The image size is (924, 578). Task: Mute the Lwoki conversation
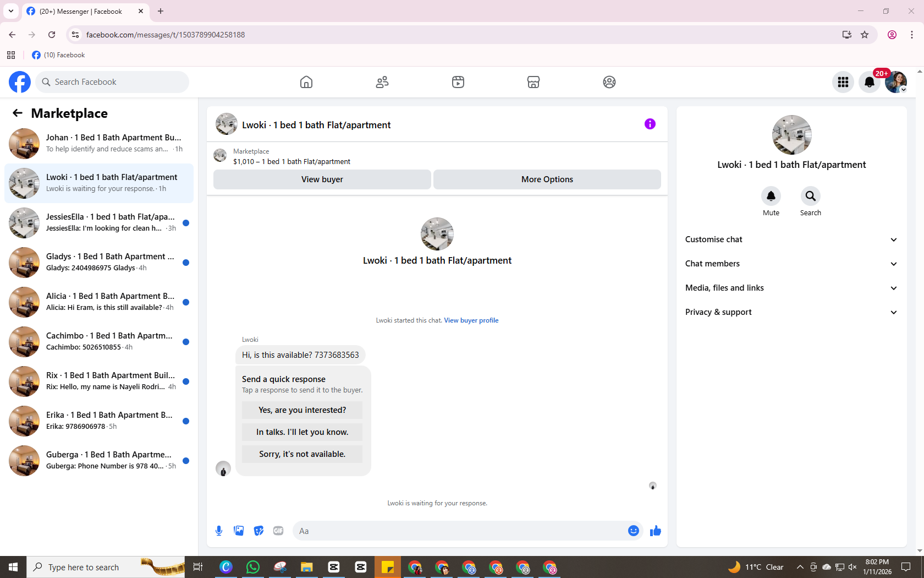771,196
